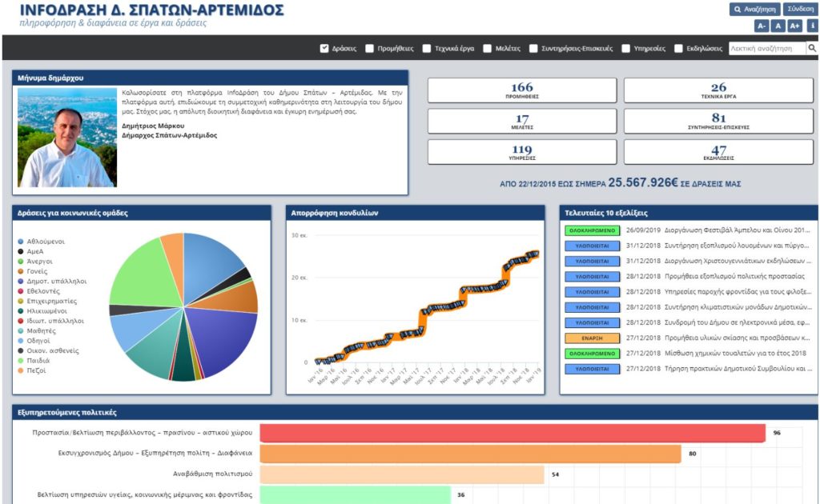The image size is (820, 504).
Task: Increase font size with A+ button
Action: (794, 26)
